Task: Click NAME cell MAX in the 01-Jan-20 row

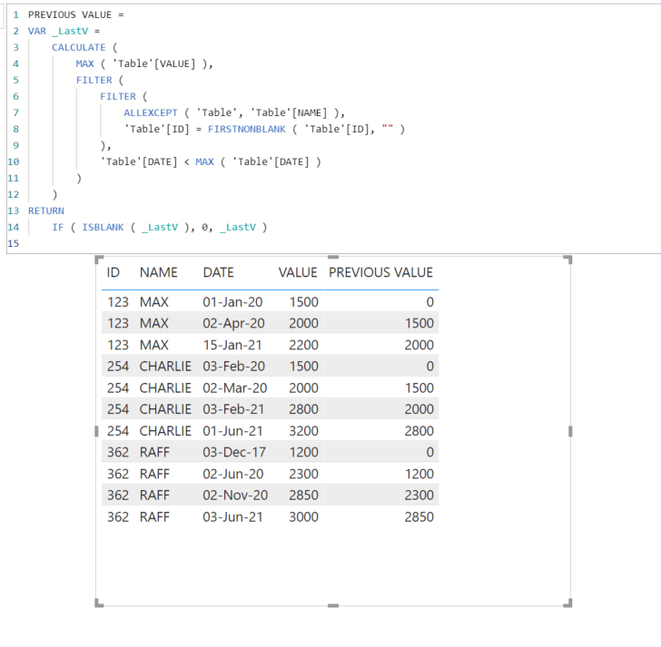Action: pyautogui.click(x=154, y=302)
